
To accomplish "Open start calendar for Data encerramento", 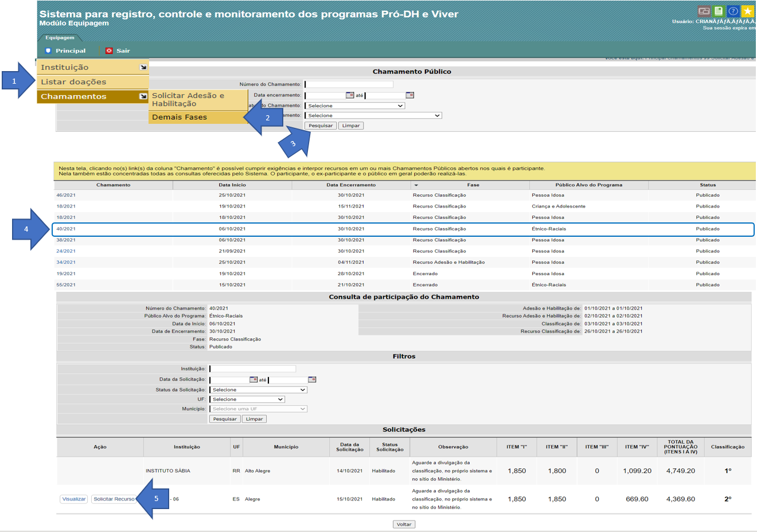I will 350,95.
